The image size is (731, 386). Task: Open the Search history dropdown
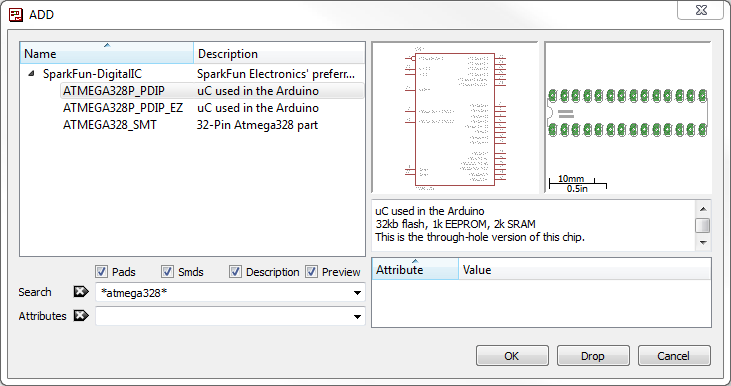tap(357, 293)
